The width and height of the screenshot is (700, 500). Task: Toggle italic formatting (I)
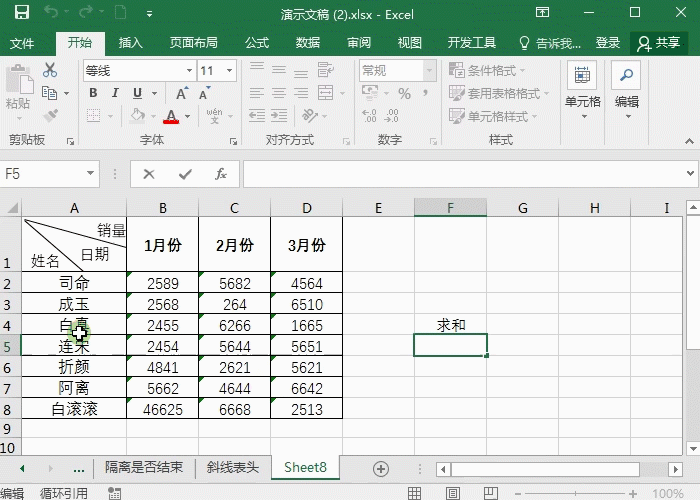pos(115,93)
